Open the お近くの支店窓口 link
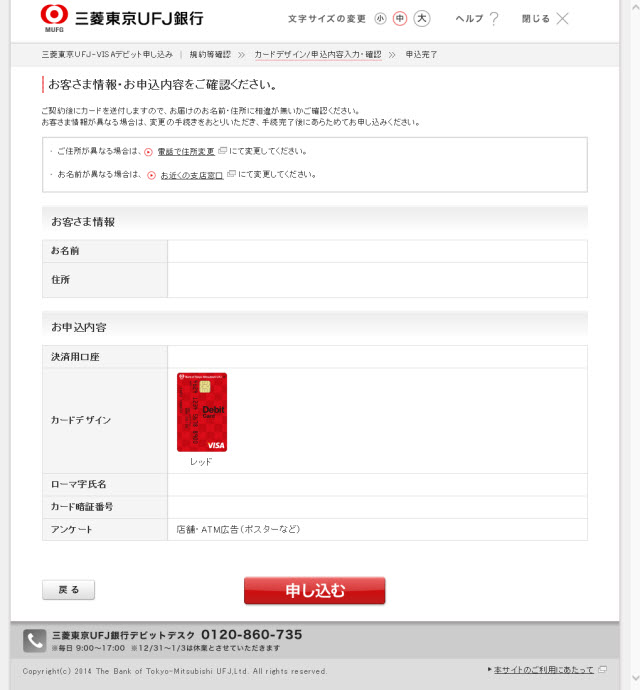Viewport: 640px width, 690px height. [192, 175]
